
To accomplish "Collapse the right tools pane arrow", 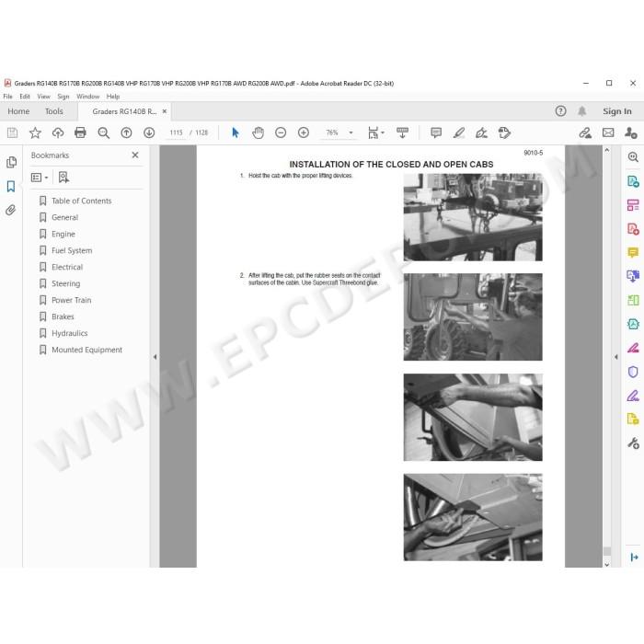I will [616, 357].
